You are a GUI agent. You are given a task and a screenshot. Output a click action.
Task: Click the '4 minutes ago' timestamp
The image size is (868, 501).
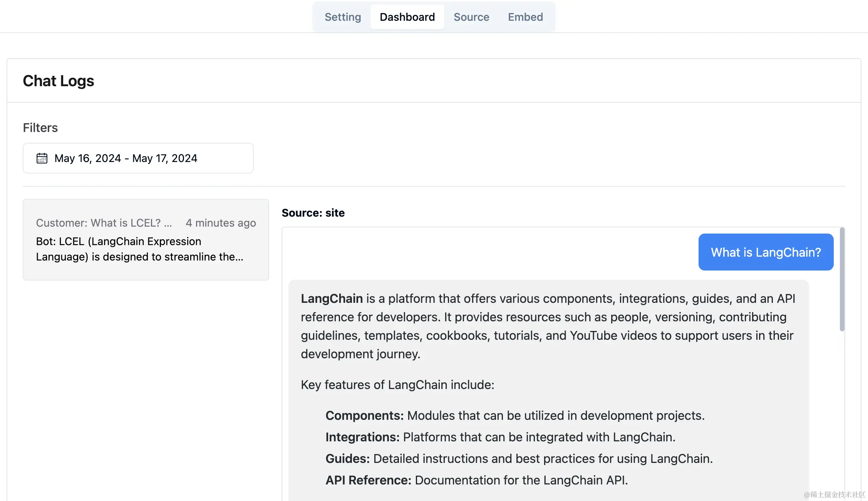[x=220, y=223]
